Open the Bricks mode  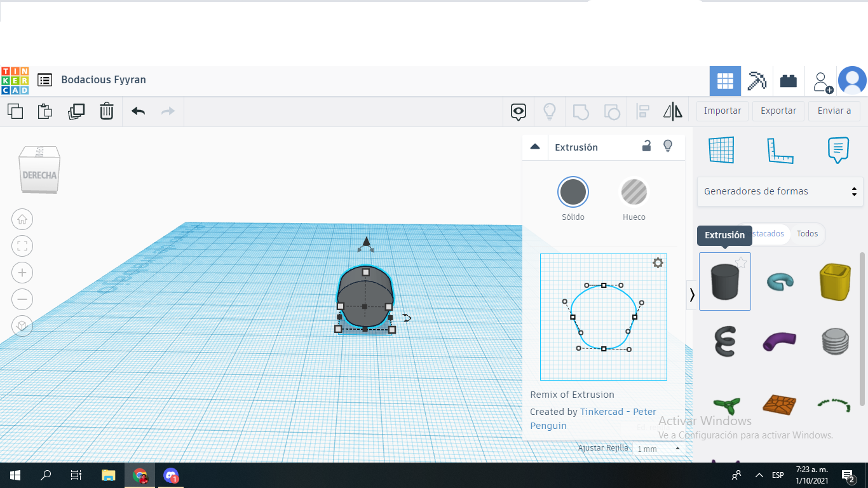(789, 81)
